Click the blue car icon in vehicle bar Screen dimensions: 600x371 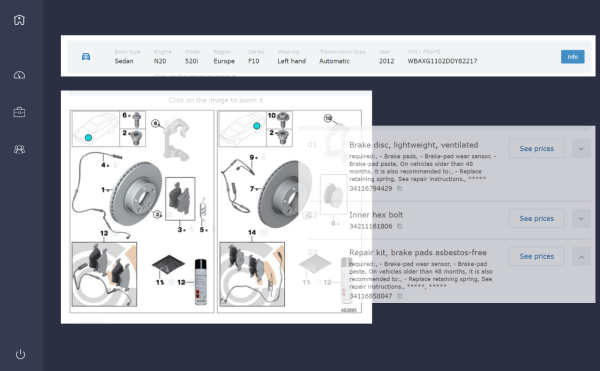coord(86,57)
